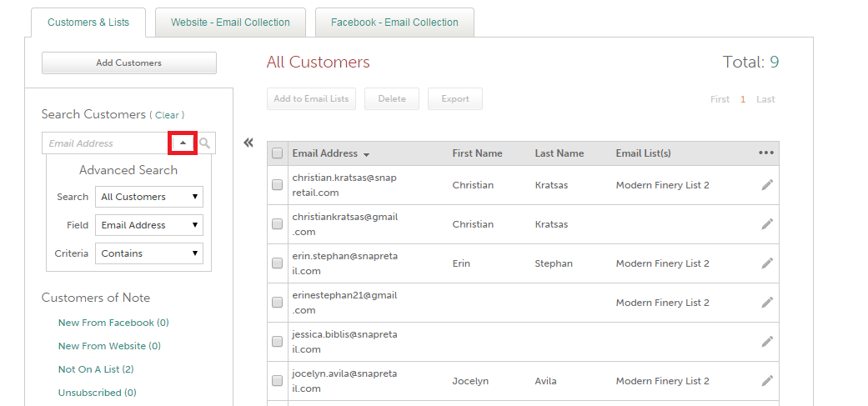
Task: Click the search magnifier icon
Action: 204,143
